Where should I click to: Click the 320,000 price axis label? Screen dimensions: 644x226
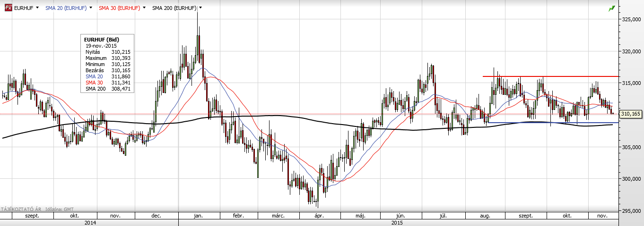tap(631, 51)
